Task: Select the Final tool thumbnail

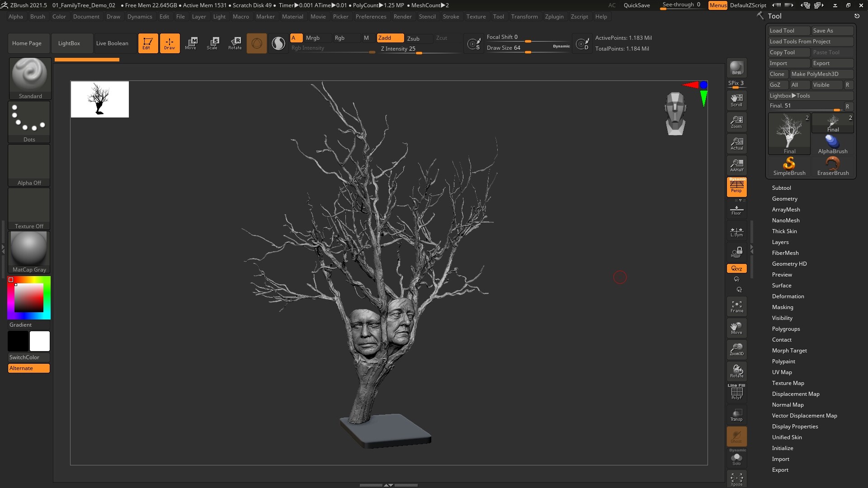Action: click(x=789, y=133)
